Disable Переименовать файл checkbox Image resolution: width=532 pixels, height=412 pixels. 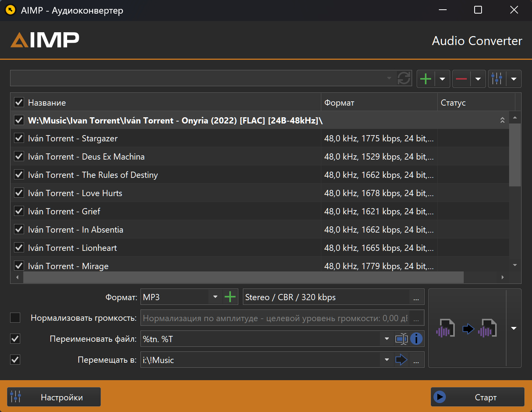pyautogui.click(x=15, y=339)
